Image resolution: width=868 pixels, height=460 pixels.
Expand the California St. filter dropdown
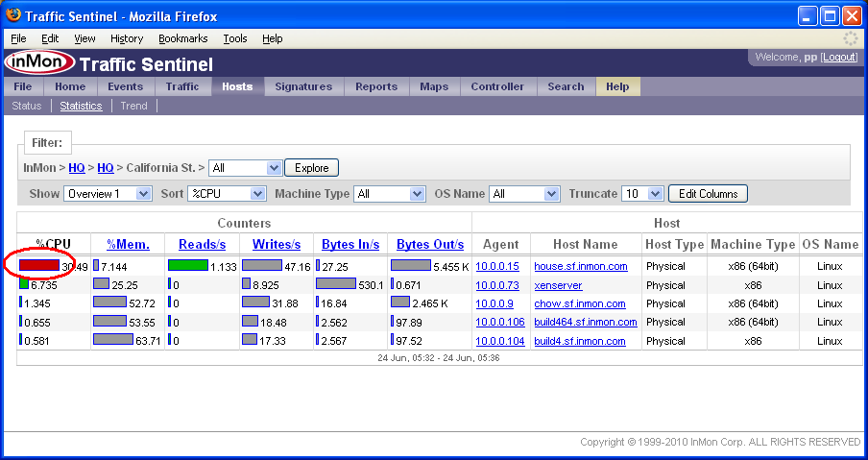[245, 168]
